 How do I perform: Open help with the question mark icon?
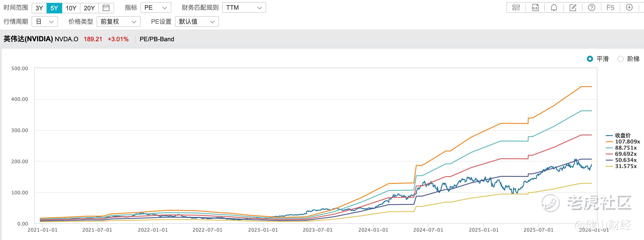(592, 8)
